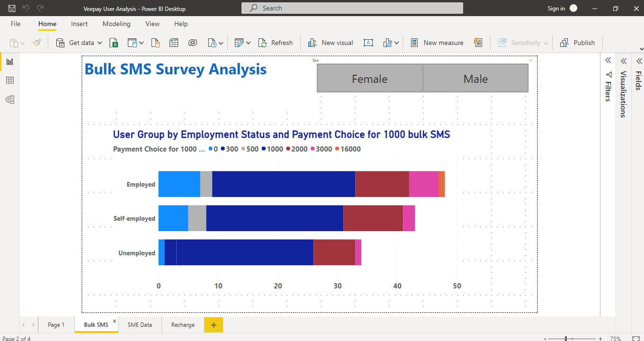The image size is (644, 341).
Task: Expand the Filters pane chevron
Action: pyautogui.click(x=608, y=61)
